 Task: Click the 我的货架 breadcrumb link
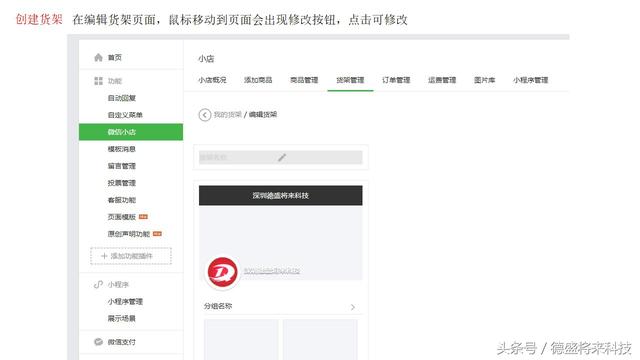click(228, 115)
